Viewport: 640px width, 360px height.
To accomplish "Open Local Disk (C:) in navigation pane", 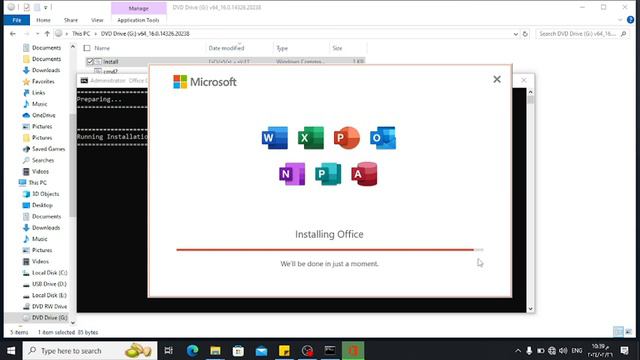I will [x=49, y=273].
